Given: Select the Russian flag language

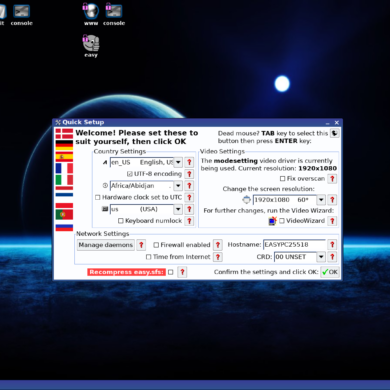Looking at the screenshot, I should 64,226.
